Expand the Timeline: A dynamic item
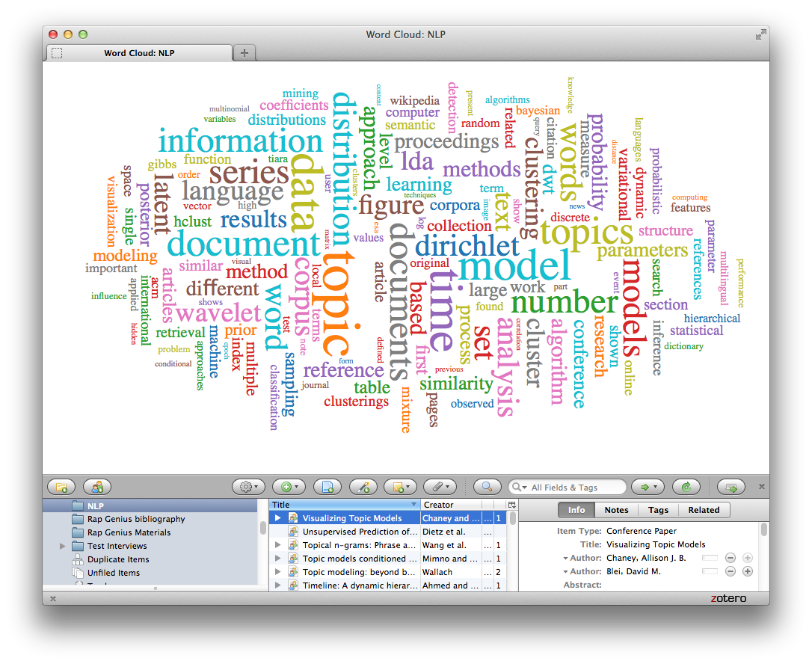 tap(277, 585)
